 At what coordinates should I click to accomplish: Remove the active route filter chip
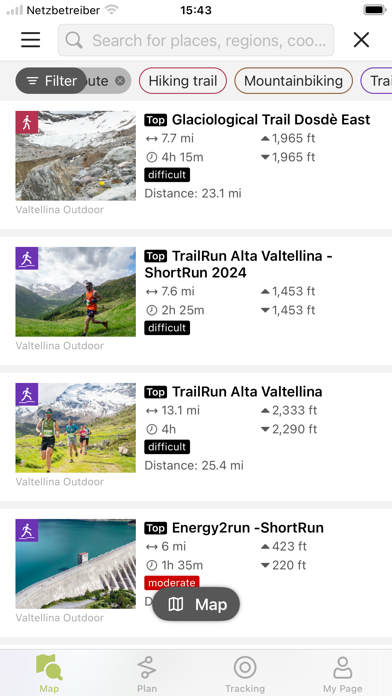(x=120, y=81)
